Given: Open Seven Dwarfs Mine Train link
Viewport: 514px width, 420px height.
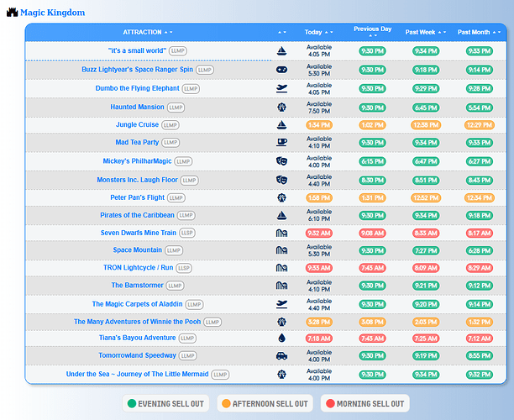Looking at the screenshot, I should pyautogui.click(x=139, y=233).
